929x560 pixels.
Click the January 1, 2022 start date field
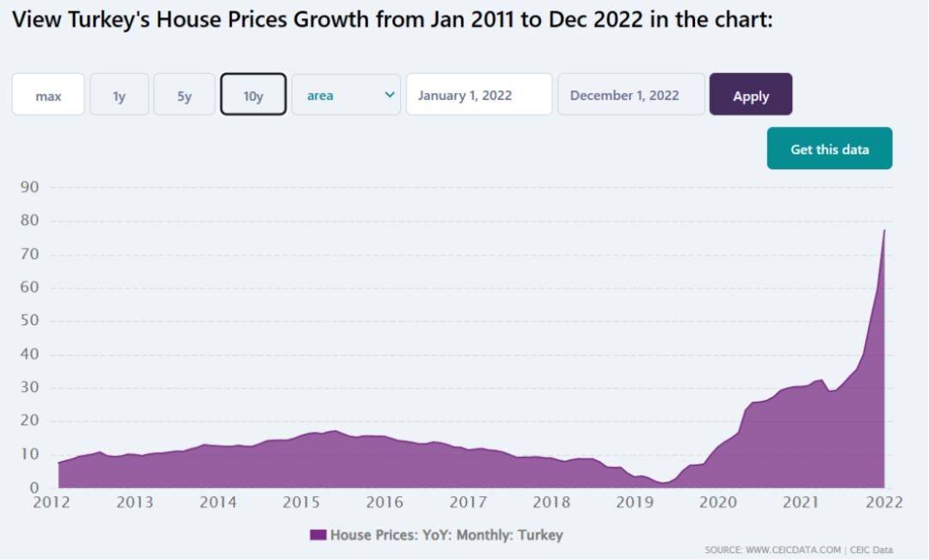coord(478,95)
